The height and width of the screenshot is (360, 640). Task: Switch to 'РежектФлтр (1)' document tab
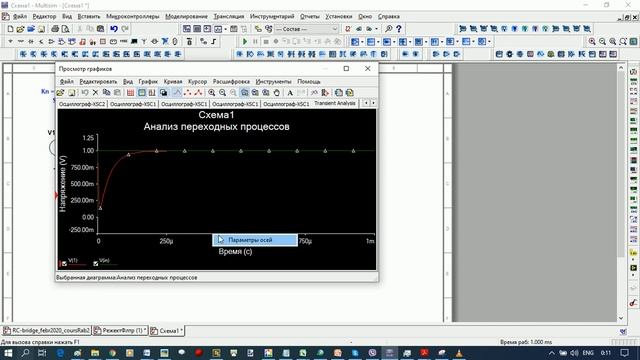pos(119,331)
